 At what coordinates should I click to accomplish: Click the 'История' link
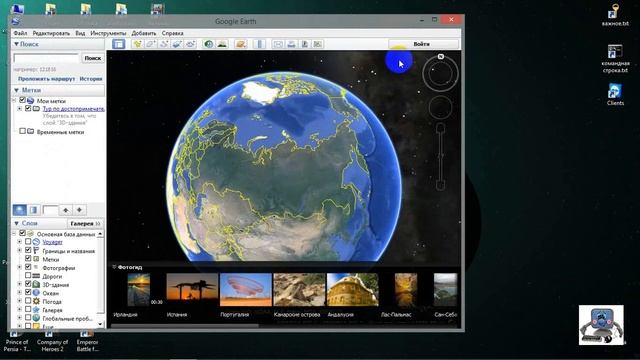point(91,78)
